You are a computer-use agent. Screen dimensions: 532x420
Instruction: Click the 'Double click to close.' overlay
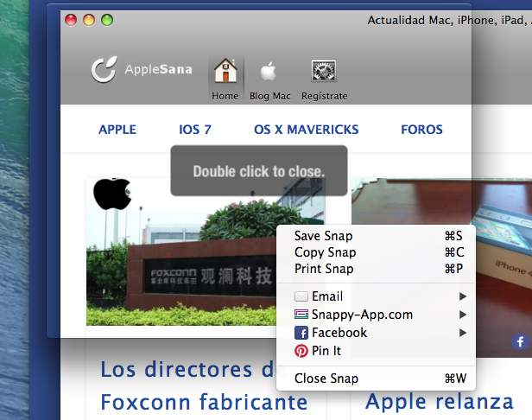(x=259, y=171)
